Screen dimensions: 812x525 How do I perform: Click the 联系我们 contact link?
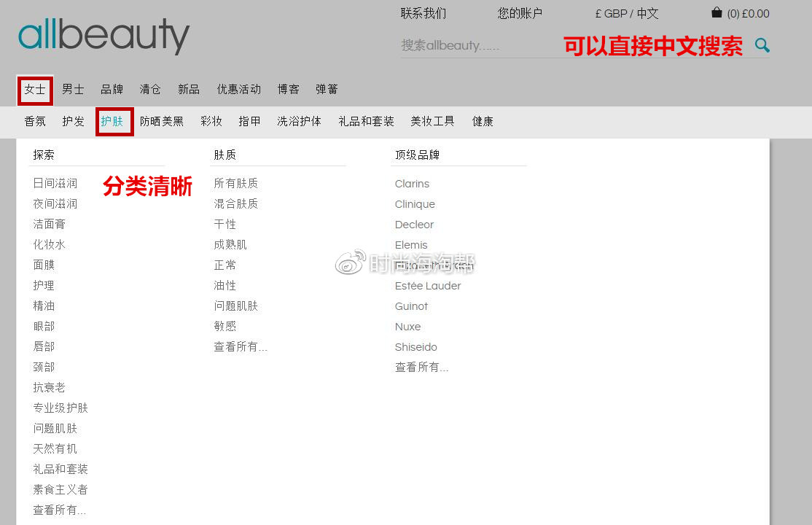tap(423, 14)
